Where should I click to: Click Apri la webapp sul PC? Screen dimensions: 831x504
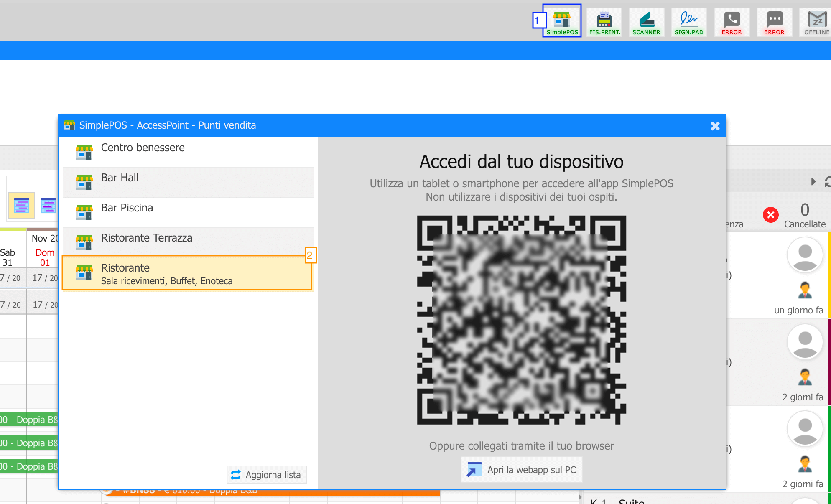click(521, 470)
